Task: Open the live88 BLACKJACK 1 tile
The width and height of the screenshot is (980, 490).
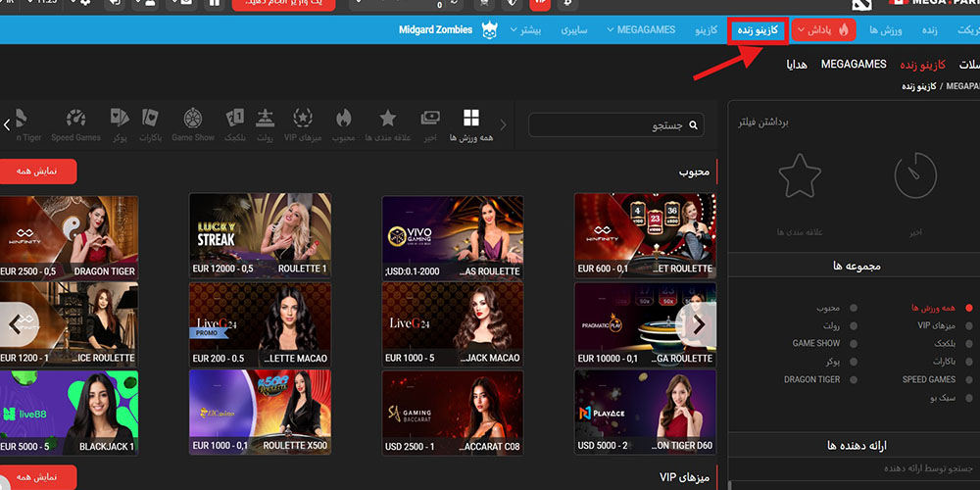Action: [x=69, y=413]
